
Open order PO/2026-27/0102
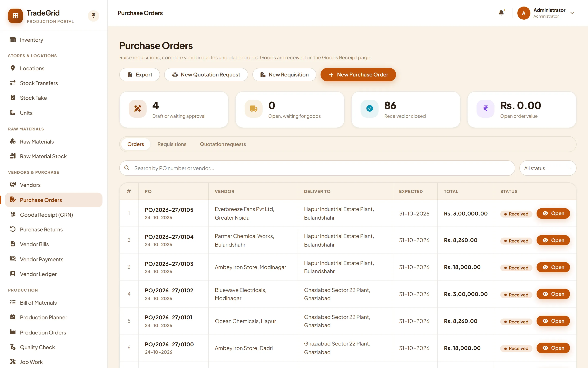[x=553, y=294]
